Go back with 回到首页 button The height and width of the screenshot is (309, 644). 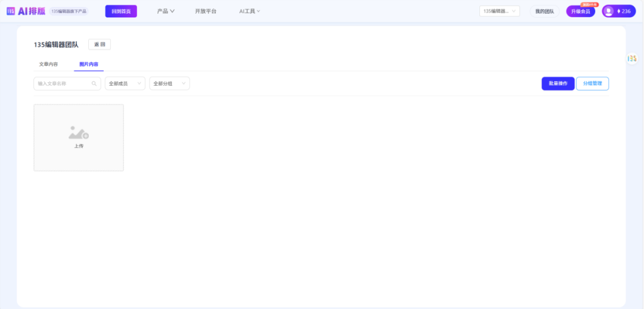[121, 11]
